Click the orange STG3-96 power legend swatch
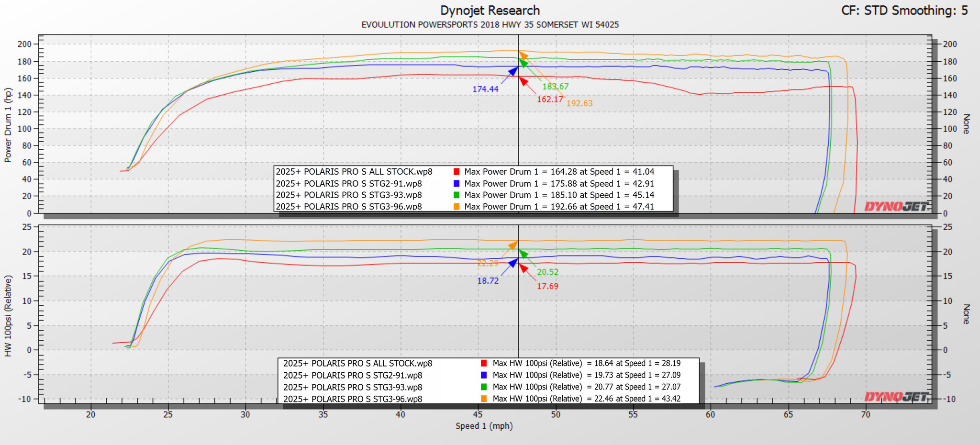Screen dimensions: 980x445 pyautogui.click(x=457, y=207)
